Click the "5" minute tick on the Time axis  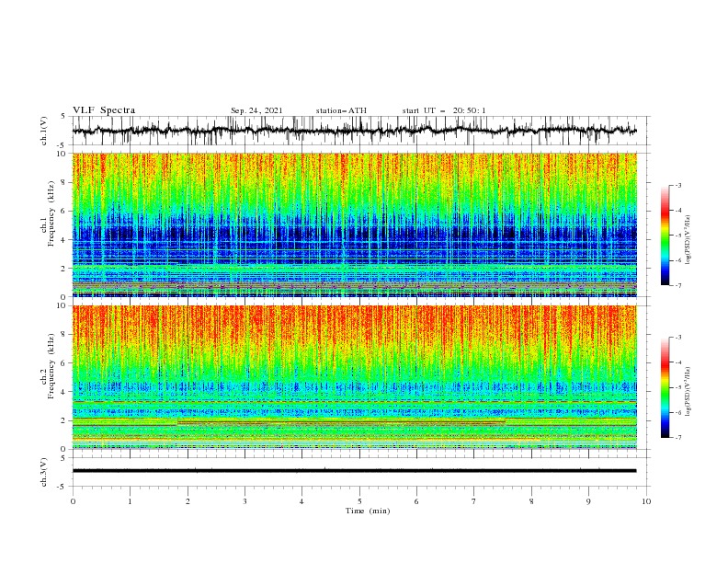coord(359,501)
